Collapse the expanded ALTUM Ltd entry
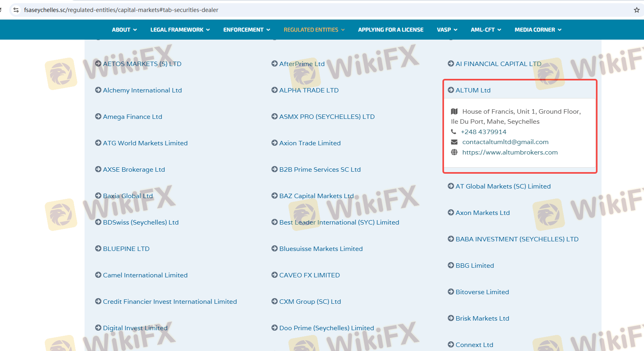Screen dimensions: 644x351 (x=473, y=90)
